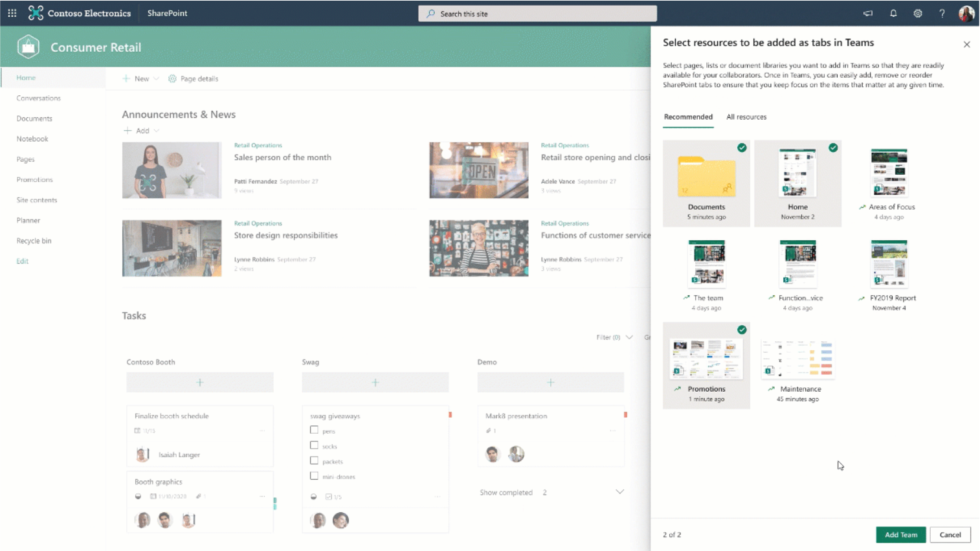The height and width of the screenshot is (551, 980).
Task: Click Isaiah Langer's avatar on task
Action: point(142,455)
